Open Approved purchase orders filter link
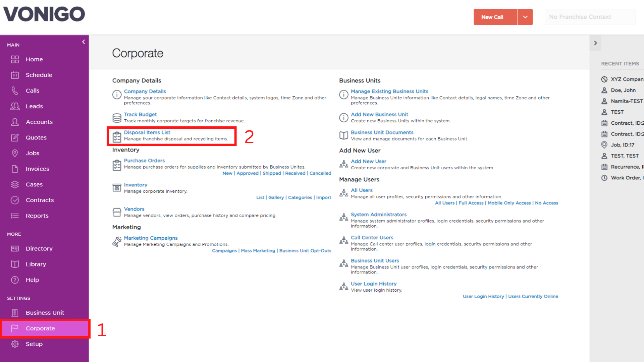This screenshot has width=644, height=362. click(x=248, y=173)
